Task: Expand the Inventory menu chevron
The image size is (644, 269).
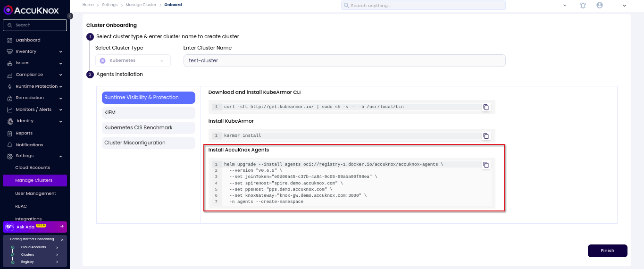Action: pyautogui.click(x=61, y=52)
